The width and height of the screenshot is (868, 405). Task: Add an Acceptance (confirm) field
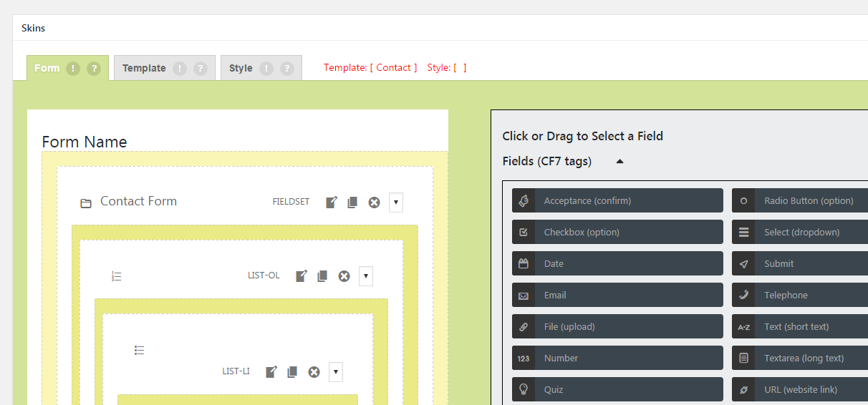(617, 201)
